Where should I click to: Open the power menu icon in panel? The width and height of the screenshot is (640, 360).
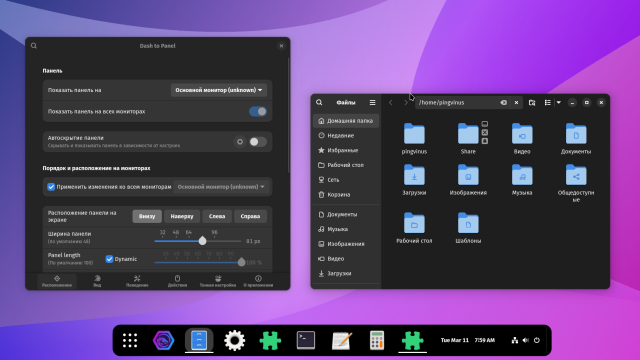[537, 340]
